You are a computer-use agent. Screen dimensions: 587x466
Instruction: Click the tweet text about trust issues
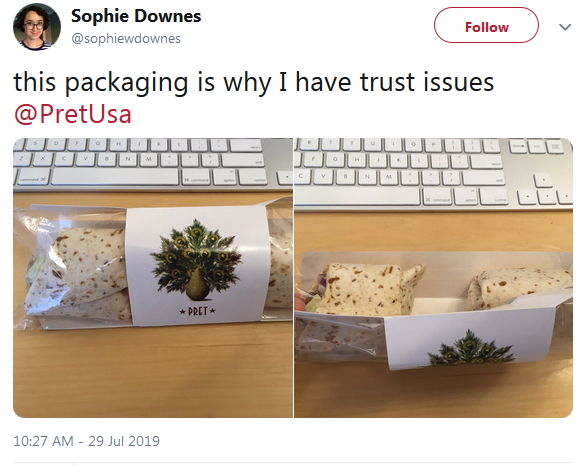click(x=253, y=82)
